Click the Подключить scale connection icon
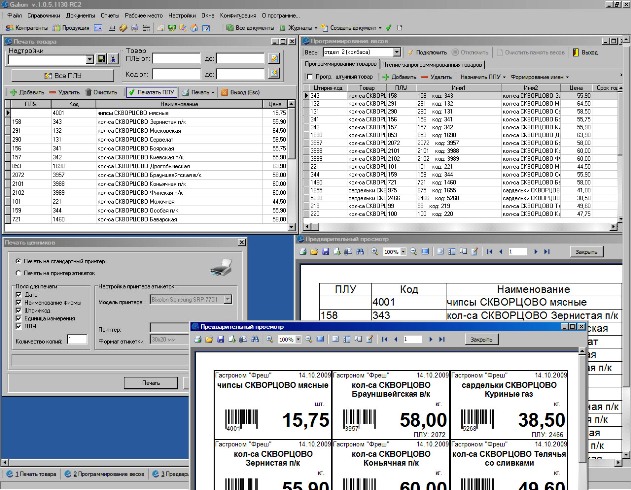 [409, 51]
